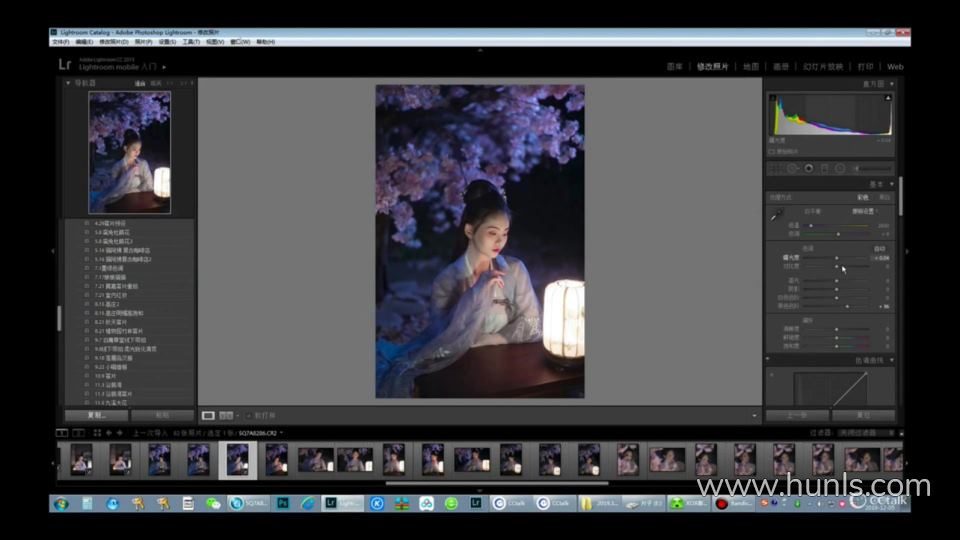The height and width of the screenshot is (540, 960).
Task: Switch to the Develop module tab
Action: click(x=712, y=67)
